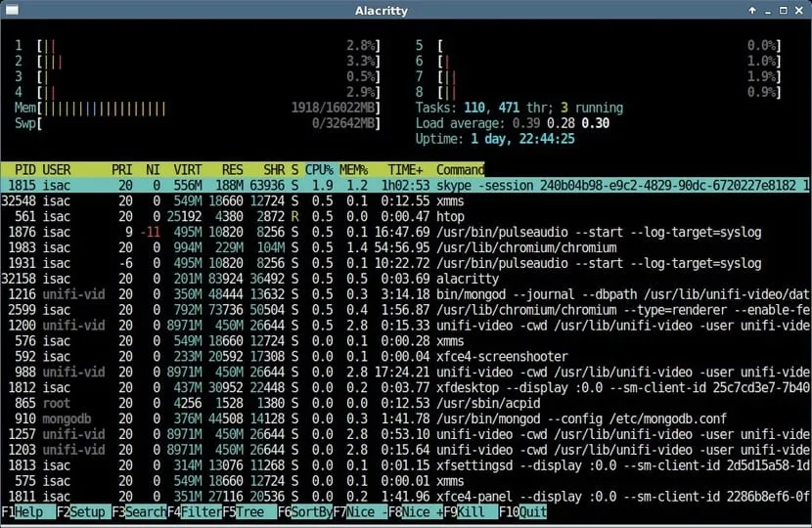This screenshot has height=528, width=812.
Task: Sort by the VIRT column header
Action: tap(188, 170)
